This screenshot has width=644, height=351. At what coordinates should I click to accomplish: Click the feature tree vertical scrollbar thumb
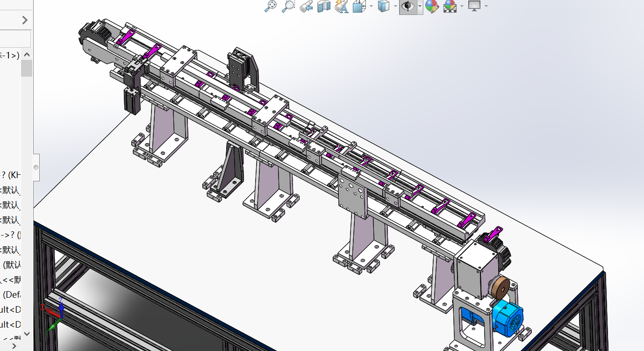27,68
